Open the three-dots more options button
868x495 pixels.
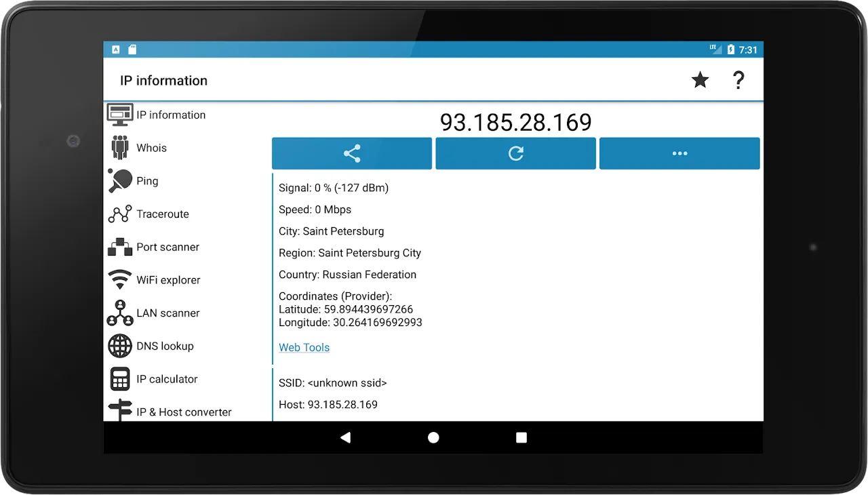[x=679, y=153]
